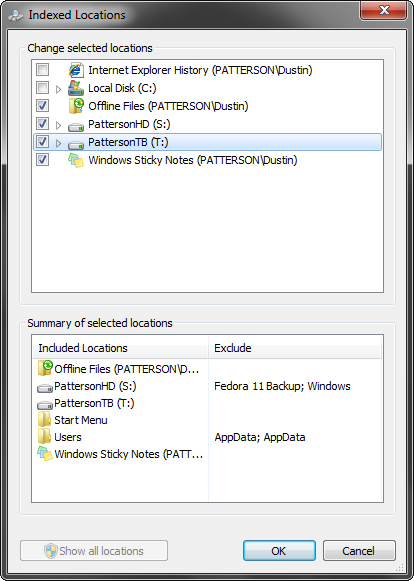Screen dimensions: 414x581
Task: Expand the PattersonHD (S:) tree node
Action: click(x=58, y=125)
